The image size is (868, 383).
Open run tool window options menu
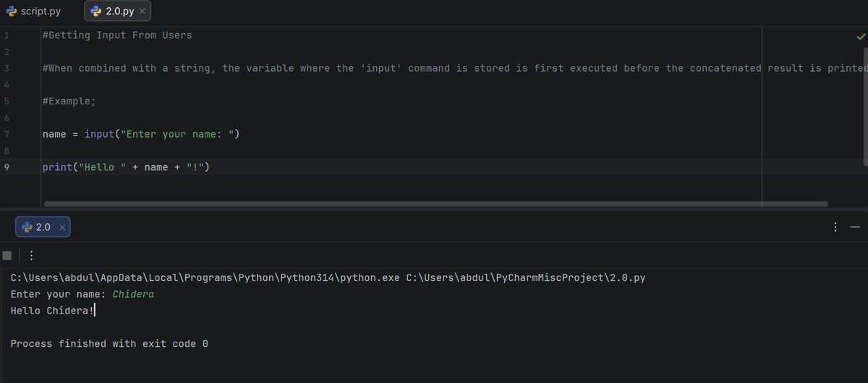point(835,227)
